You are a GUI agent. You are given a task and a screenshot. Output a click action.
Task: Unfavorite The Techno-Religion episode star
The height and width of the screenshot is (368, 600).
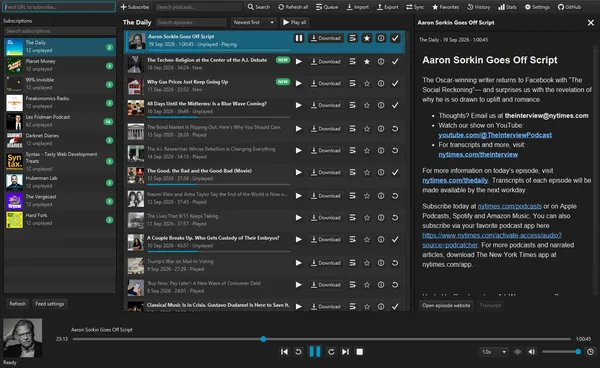[x=367, y=62]
